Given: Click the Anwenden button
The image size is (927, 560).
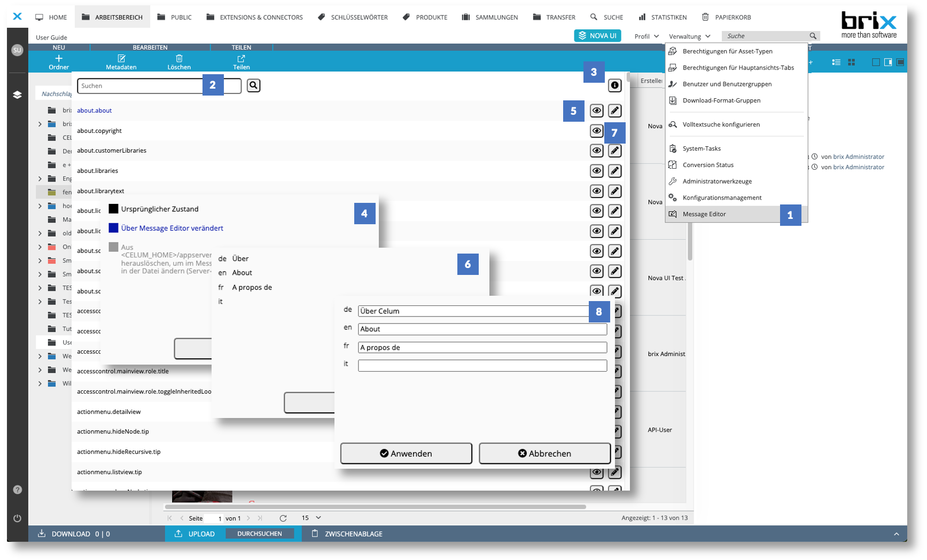Looking at the screenshot, I should (x=406, y=453).
